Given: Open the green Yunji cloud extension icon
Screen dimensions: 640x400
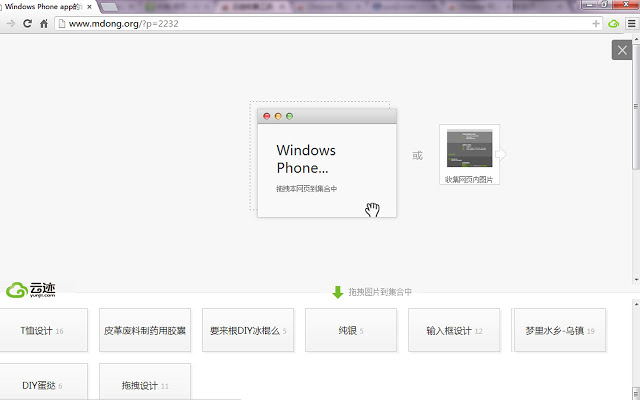Looking at the screenshot, I should [x=613, y=24].
